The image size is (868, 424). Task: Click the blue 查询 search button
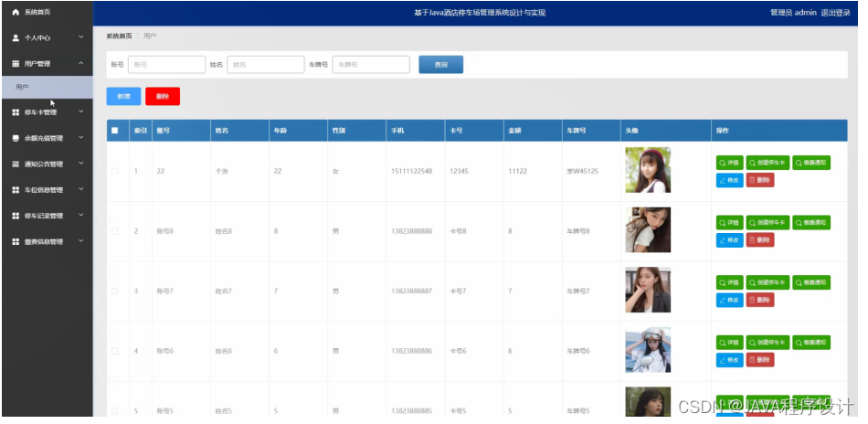[440, 64]
